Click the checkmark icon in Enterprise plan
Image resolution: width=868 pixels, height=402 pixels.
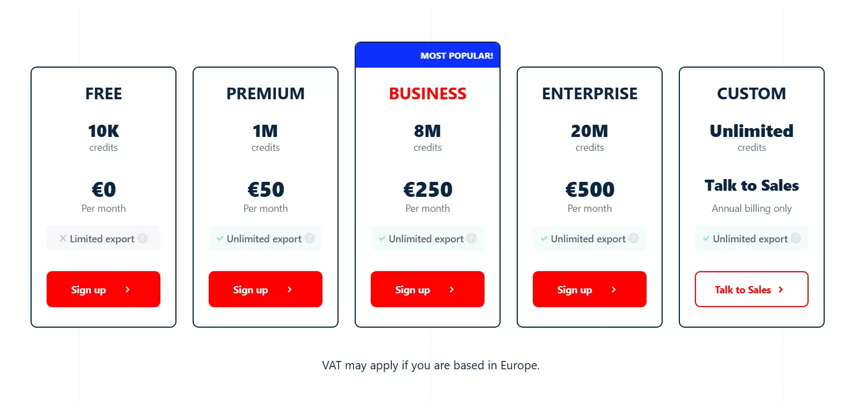(x=544, y=238)
